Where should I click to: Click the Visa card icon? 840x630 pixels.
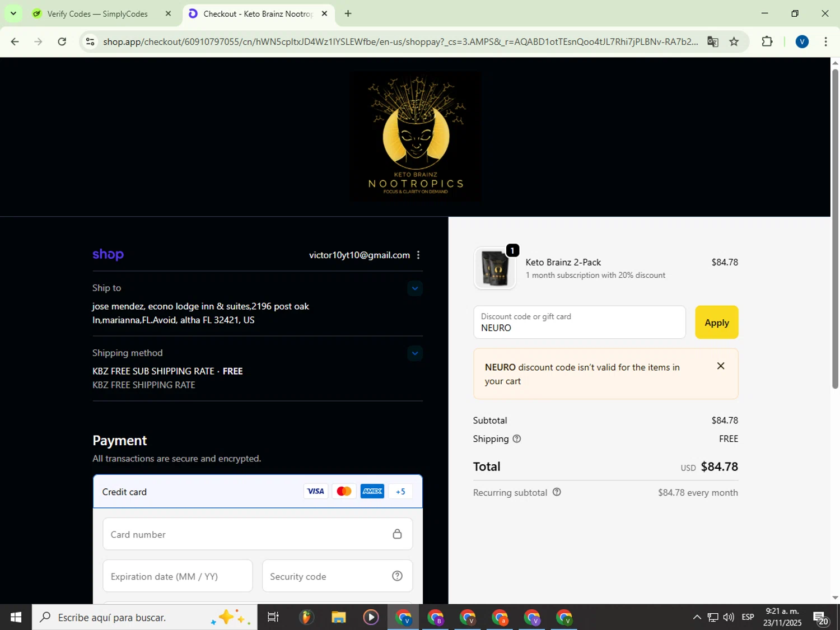point(315,492)
